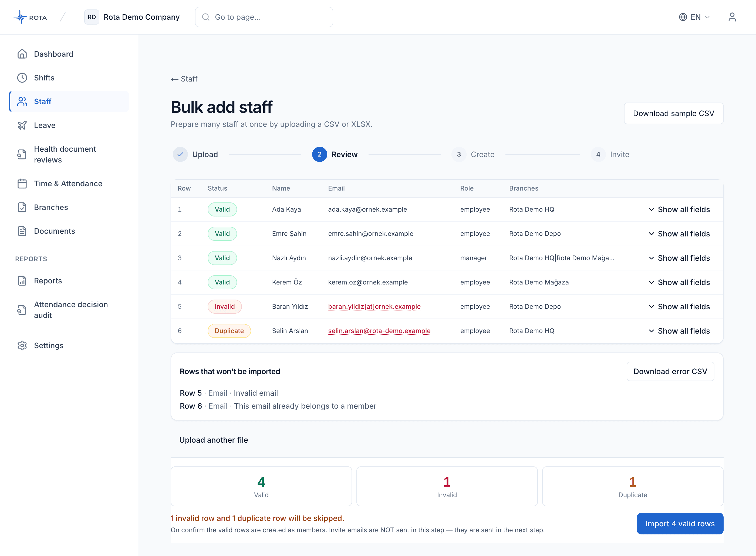756x556 pixels.
Task: Click the Duplicate status badge
Action: pos(229,331)
